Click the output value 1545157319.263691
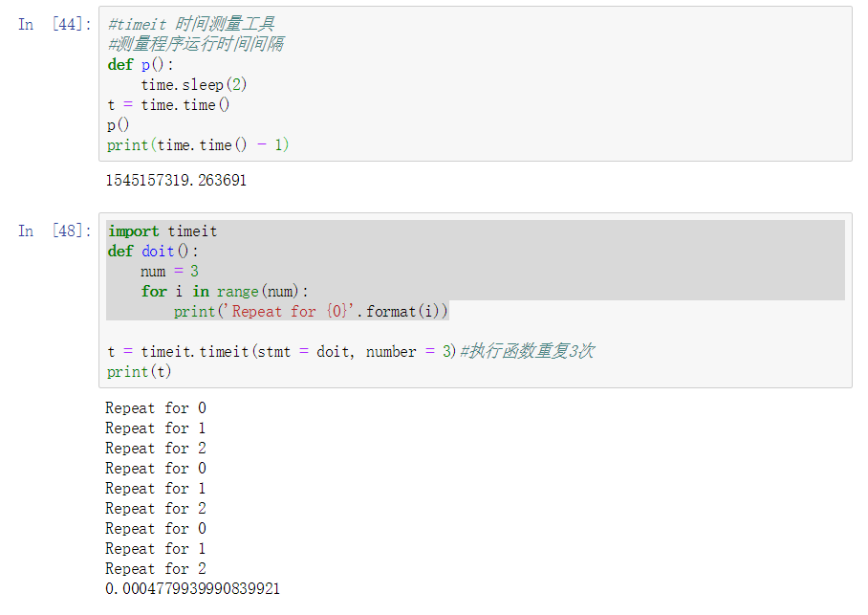 coord(176,180)
